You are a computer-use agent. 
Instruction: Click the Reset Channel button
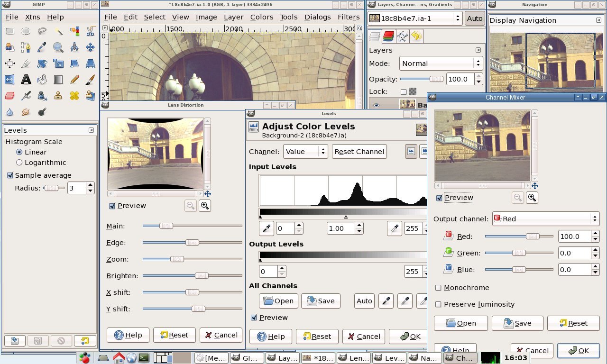tap(359, 152)
